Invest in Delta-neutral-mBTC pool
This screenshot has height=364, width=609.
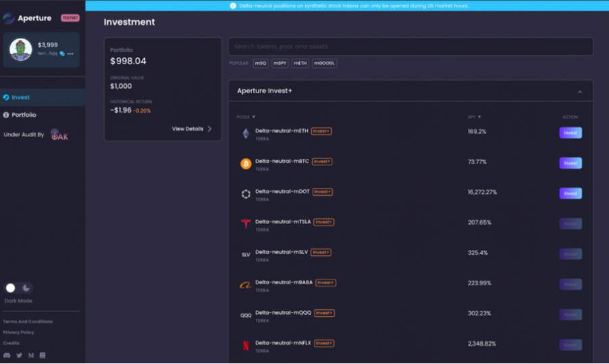point(571,163)
